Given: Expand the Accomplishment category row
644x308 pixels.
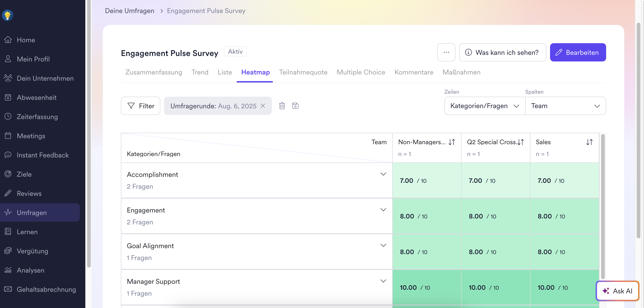Looking at the screenshot, I should point(383,174).
